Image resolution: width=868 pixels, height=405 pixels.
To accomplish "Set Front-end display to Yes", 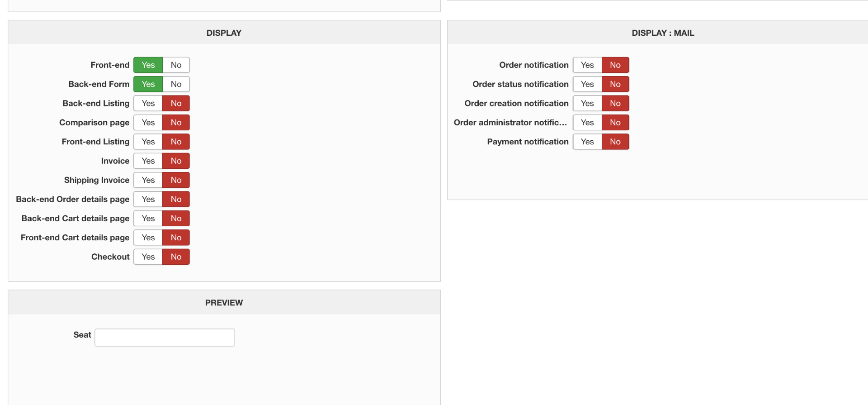I will [x=148, y=65].
